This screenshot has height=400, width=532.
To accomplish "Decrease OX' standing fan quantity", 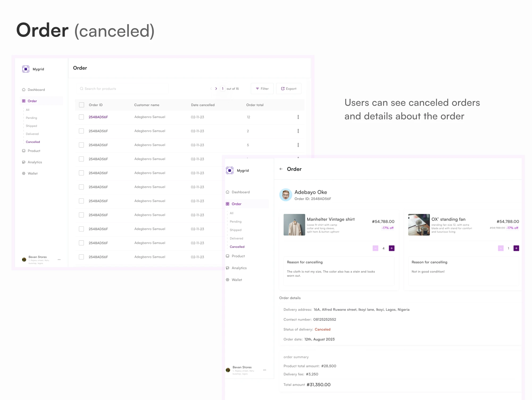I will 501,248.
